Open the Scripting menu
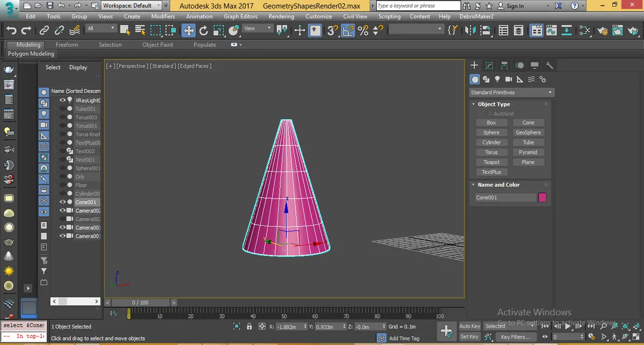 click(x=389, y=16)
